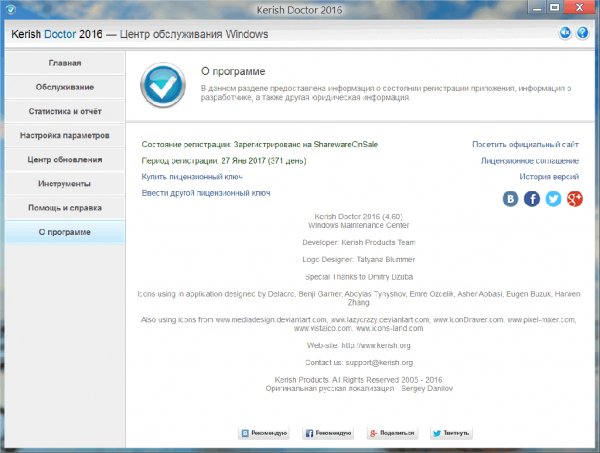
Task: Click Купить лицензионный ключ link
Action: (192, 177)
